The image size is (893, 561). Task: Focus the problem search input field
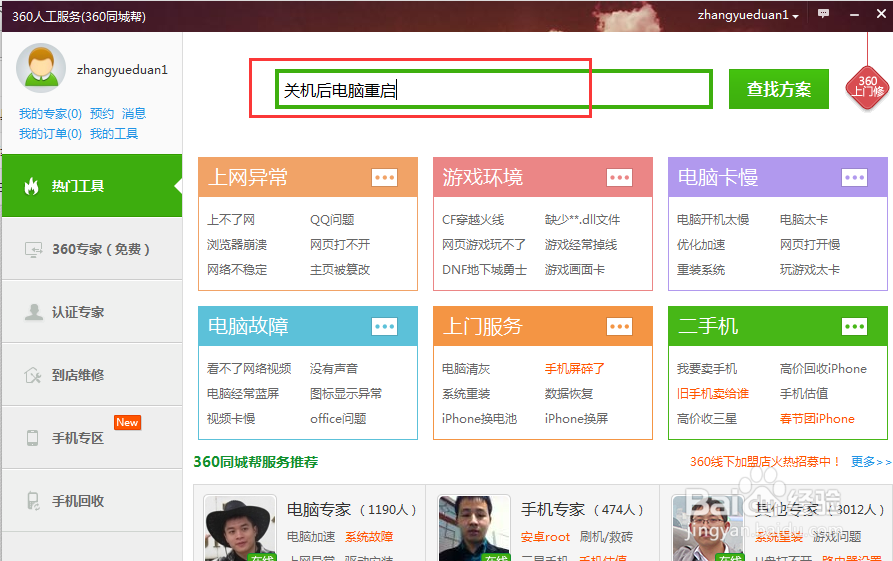493,89
